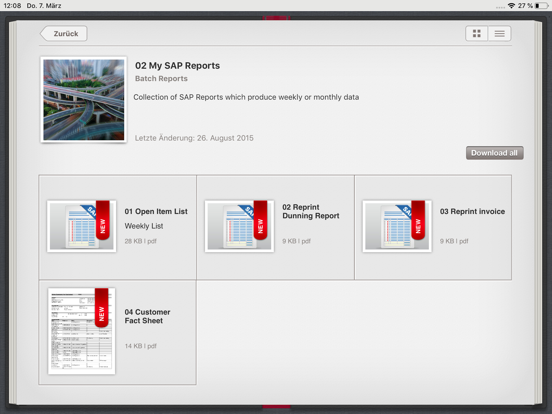Screen dimensions: 552x414
Task: Open the 02 My SAP Reports cover image
Action: (83, 100)
